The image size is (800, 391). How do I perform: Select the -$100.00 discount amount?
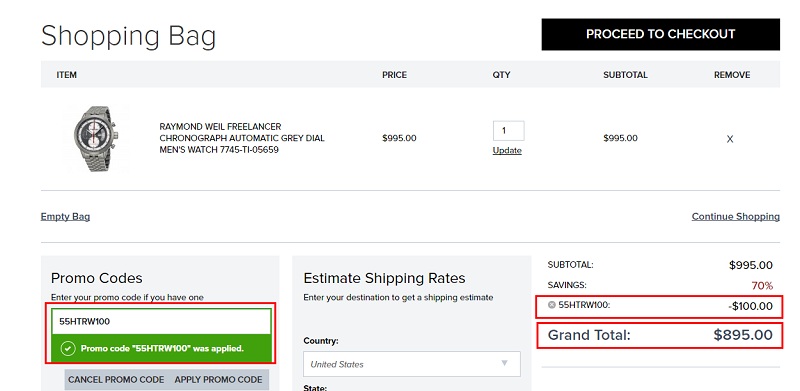(x=751, y=306)
